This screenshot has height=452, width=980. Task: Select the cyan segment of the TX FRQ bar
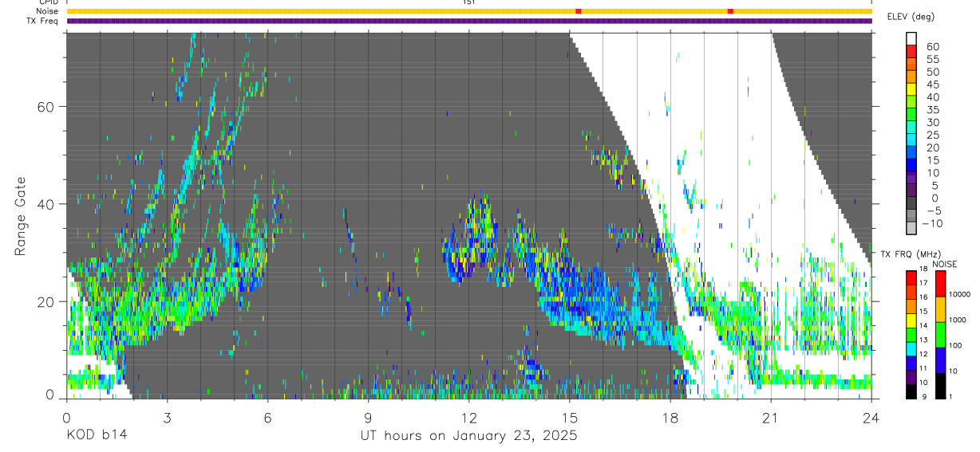[911, 349]
